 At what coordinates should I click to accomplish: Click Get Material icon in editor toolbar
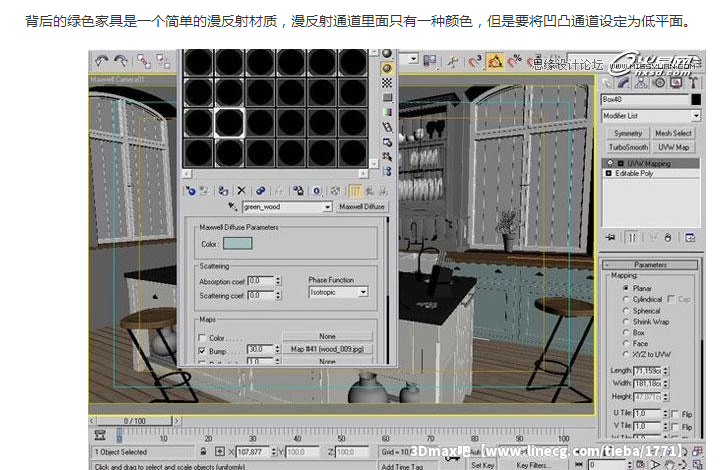coord(190,190)
